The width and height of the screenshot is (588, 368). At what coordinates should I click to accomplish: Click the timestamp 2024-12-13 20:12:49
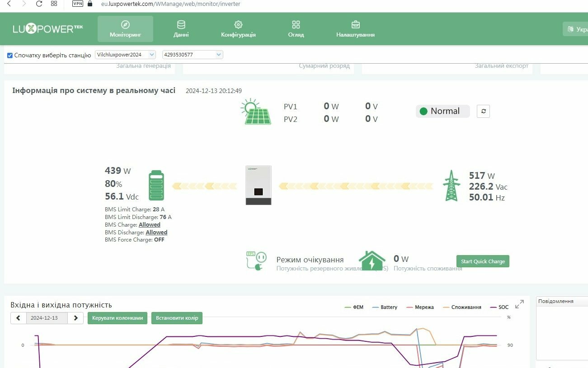click(x=214, y=91)
